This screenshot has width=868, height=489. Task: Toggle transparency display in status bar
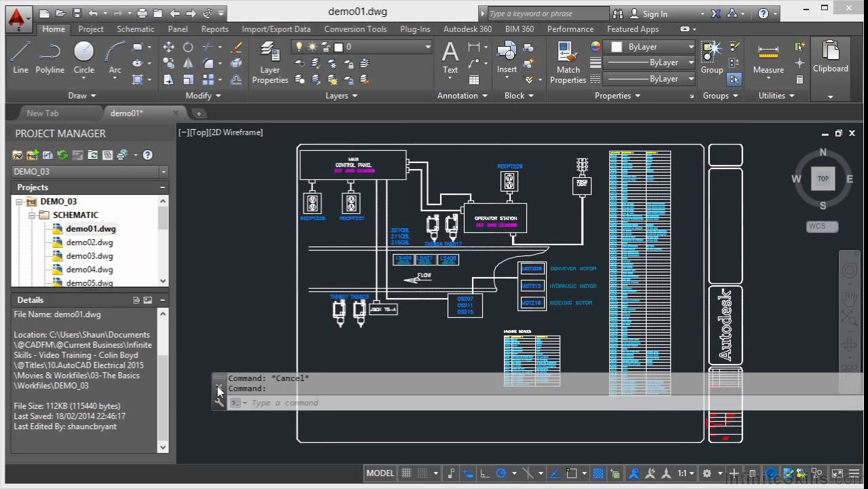pyautogui.click(x=598, y=473)
